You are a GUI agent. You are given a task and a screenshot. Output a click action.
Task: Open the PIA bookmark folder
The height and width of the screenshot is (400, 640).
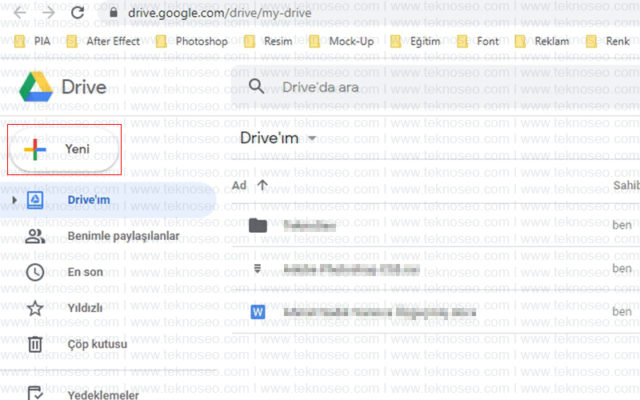[32, 41]
